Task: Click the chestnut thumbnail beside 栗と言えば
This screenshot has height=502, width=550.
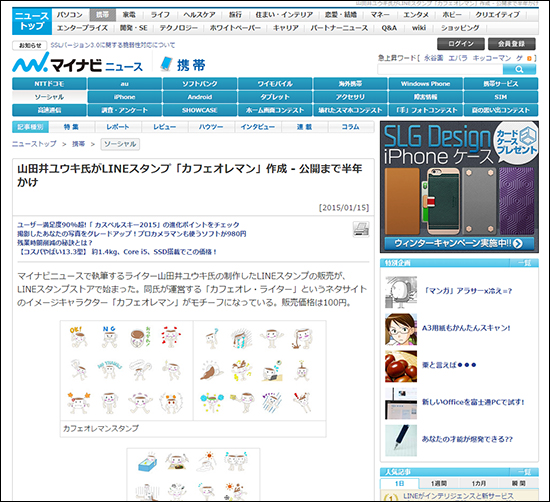Action: pyautogui.click(x=401, y=367)
